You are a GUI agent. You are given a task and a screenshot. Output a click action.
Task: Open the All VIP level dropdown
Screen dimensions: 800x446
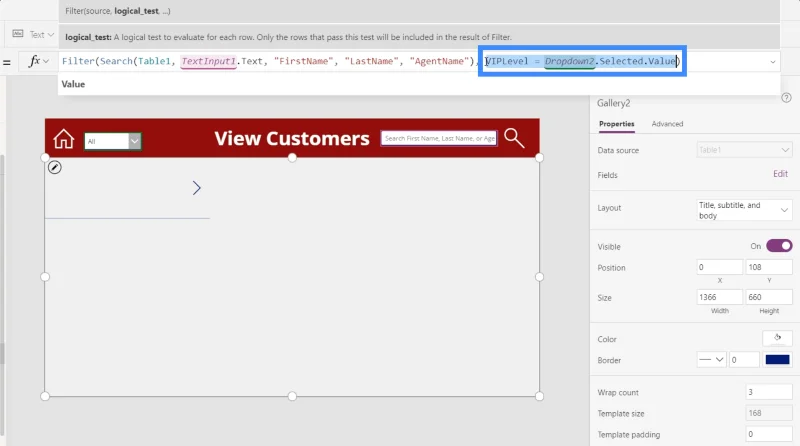click(x=113, y=141)
